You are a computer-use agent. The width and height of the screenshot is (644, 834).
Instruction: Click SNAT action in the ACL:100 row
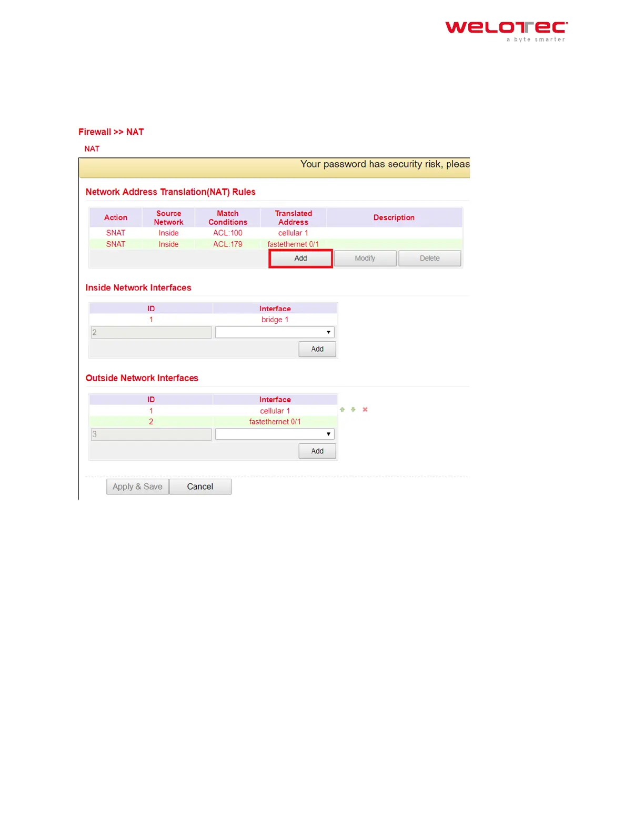116,233
